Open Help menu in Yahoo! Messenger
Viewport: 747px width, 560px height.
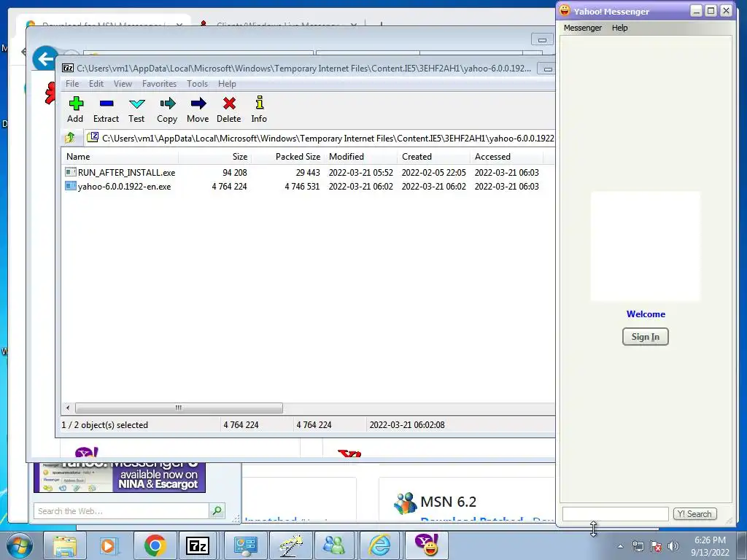click(620, 28)
